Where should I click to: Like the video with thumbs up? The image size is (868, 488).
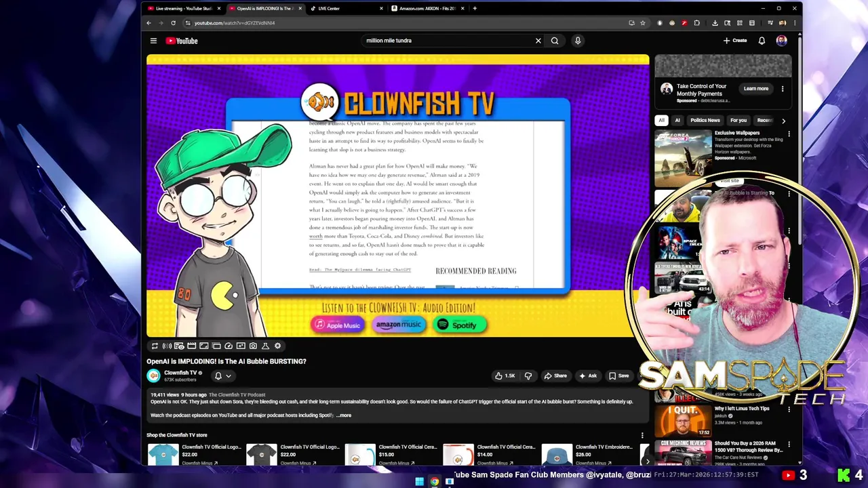[505, 375]
